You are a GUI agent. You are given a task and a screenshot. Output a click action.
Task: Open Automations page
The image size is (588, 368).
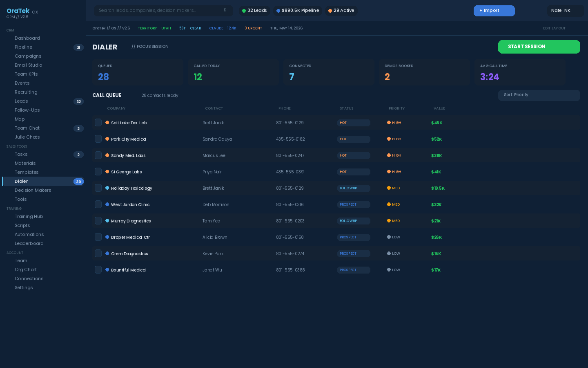(29, 234)
